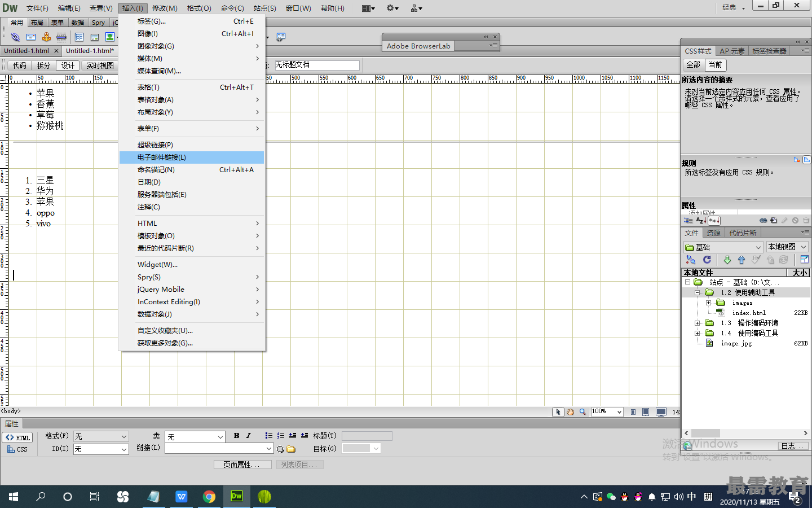Viewport: 812px width, 508px height.
Task: Click the New CSS Rule icon
Action: [x=774, y=221]
